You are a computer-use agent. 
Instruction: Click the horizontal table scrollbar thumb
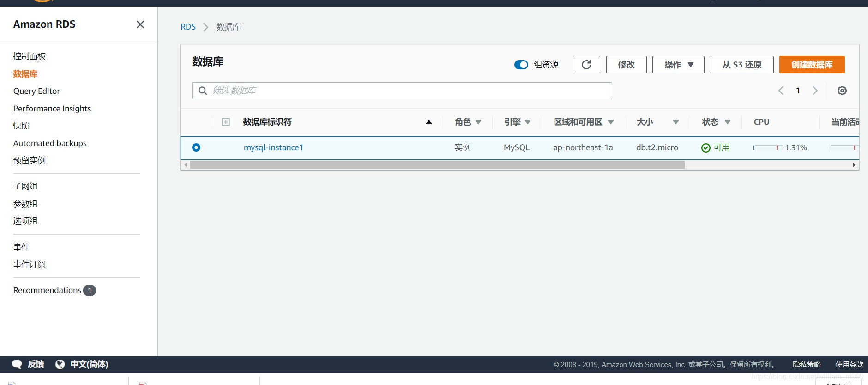(x=437, y=165)
